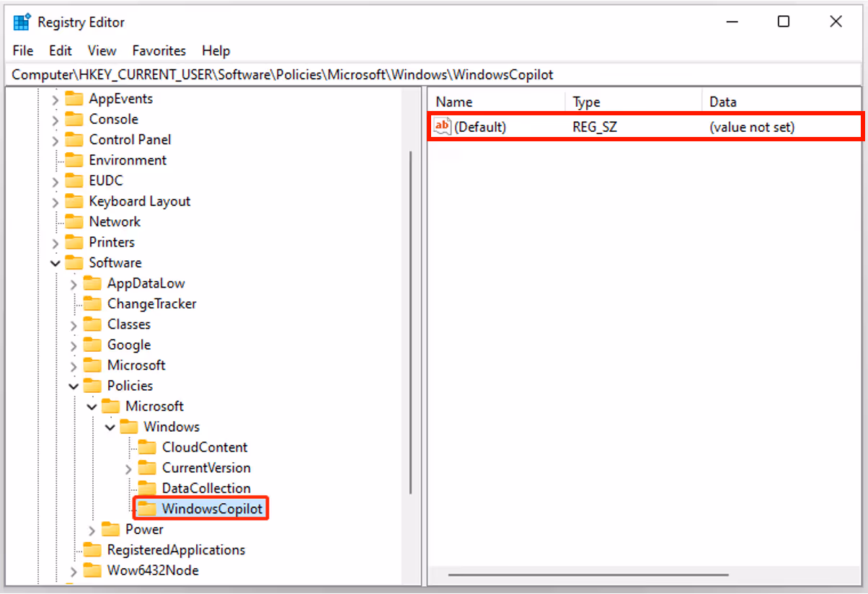Click the Google folder icon
The width and height of the screenshot is (868, 594).
pyautogui.click(x=92, y=345)
